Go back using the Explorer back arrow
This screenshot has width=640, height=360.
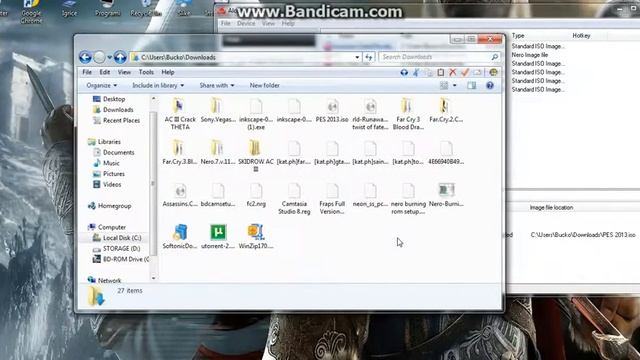(85, 57)
